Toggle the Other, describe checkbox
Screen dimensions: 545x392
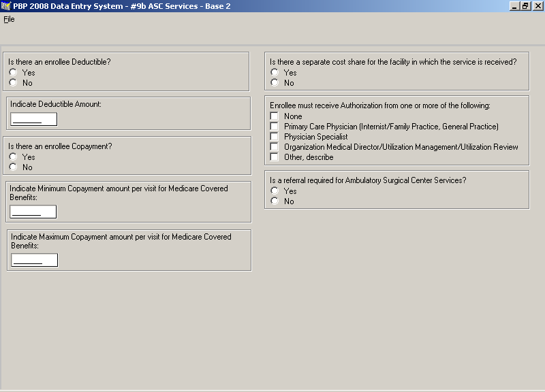(275, 157)
